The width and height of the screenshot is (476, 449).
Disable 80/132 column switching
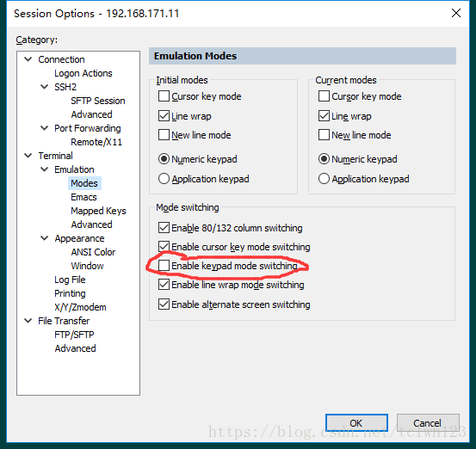pos(164,228)
